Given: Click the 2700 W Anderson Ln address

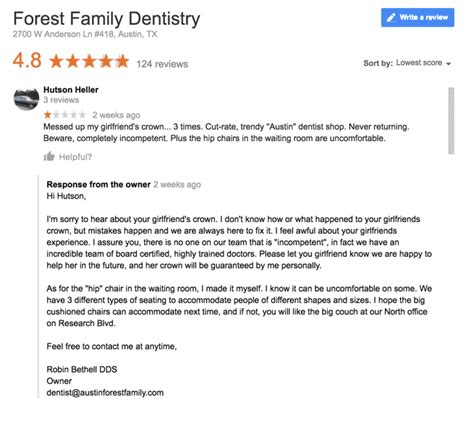Looking at the screenshot, I should (85, 34).
